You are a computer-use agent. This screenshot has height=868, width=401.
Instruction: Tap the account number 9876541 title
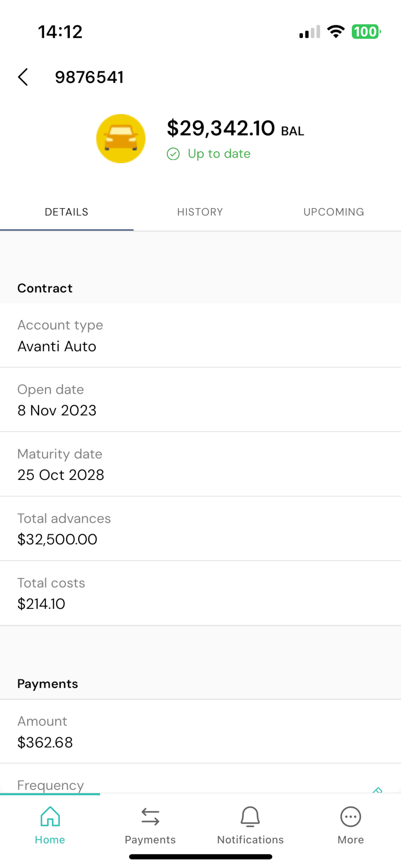tap(89, 77)
